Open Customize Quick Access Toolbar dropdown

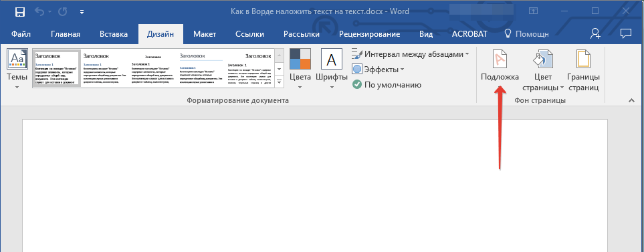click(82, 12)
